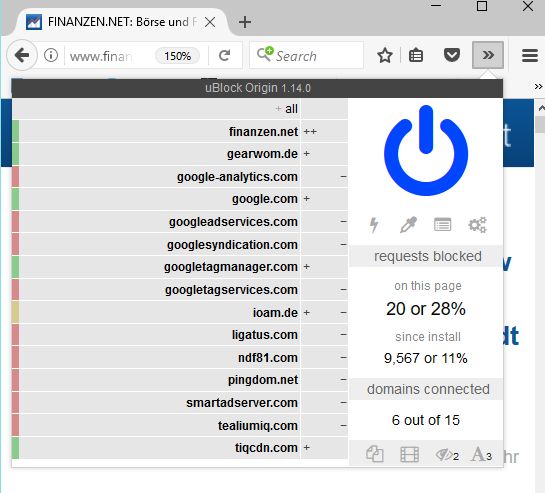Click page scrollbar up arrow
This screenshot has width=545, height=493.
541,108
